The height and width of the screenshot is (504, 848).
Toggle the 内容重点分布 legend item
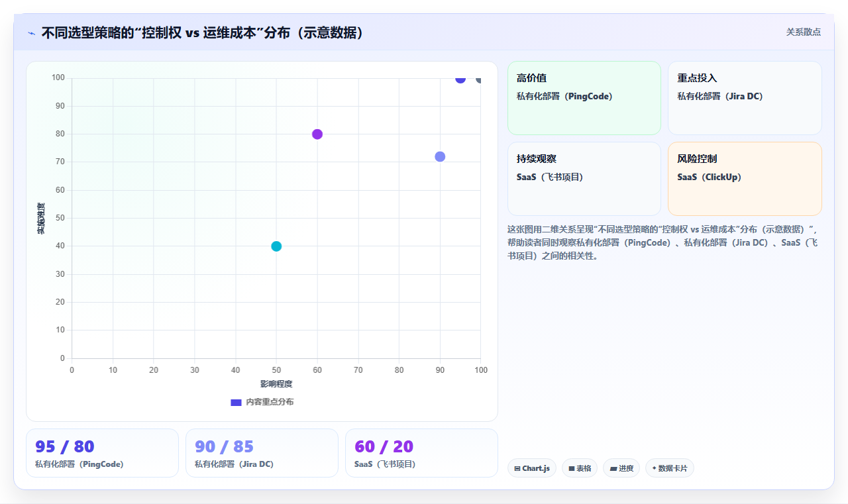click(x=262, y=402)
